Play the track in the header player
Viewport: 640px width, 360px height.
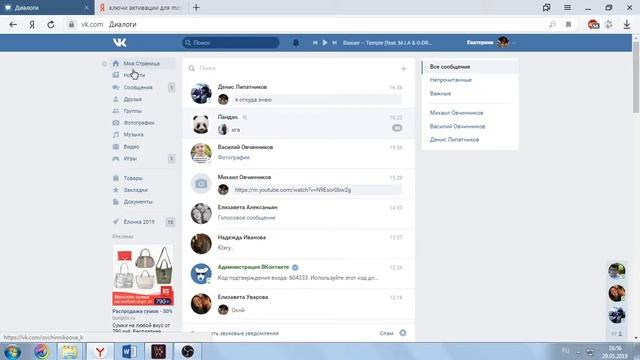click(324, 42)
